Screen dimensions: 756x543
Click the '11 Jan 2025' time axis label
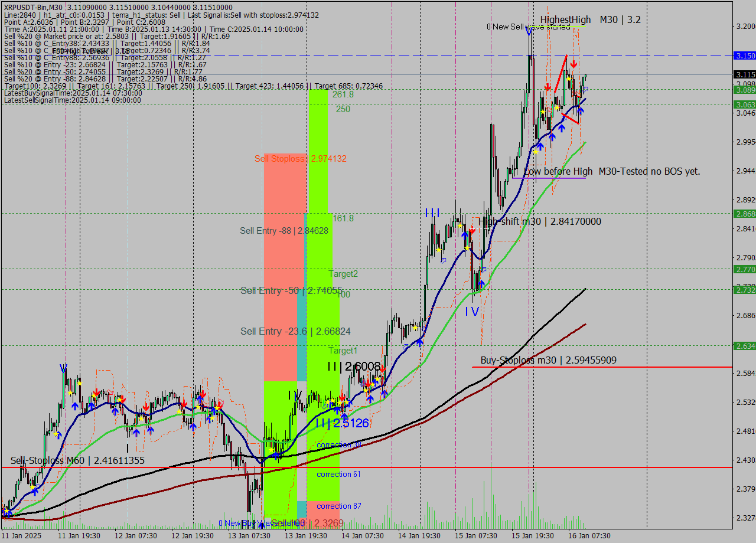point(21,536)
